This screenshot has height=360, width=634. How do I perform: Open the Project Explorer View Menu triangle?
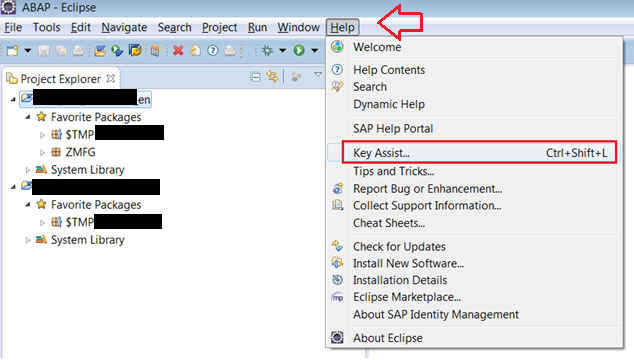tap(318, 74)
